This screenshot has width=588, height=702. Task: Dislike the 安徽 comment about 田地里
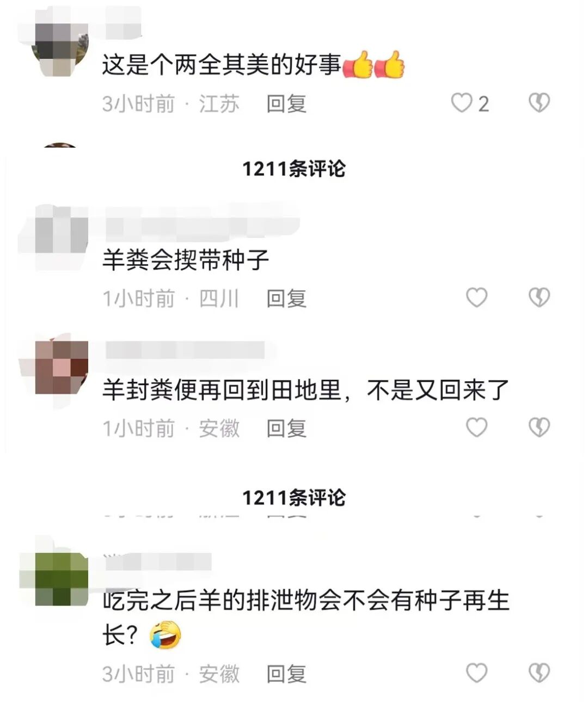click(539, 428)
